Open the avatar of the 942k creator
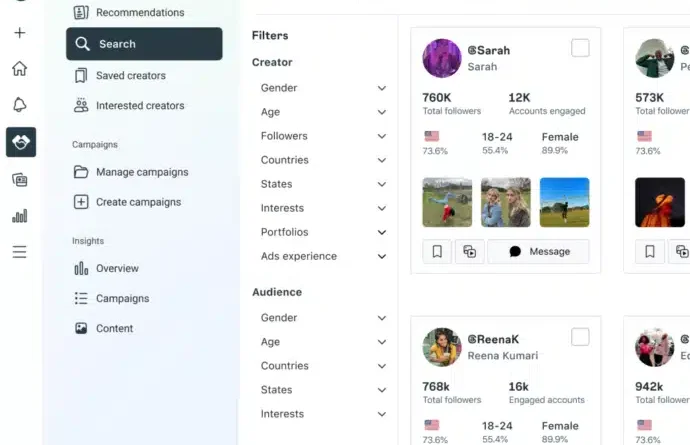 [x=654, y=347]
